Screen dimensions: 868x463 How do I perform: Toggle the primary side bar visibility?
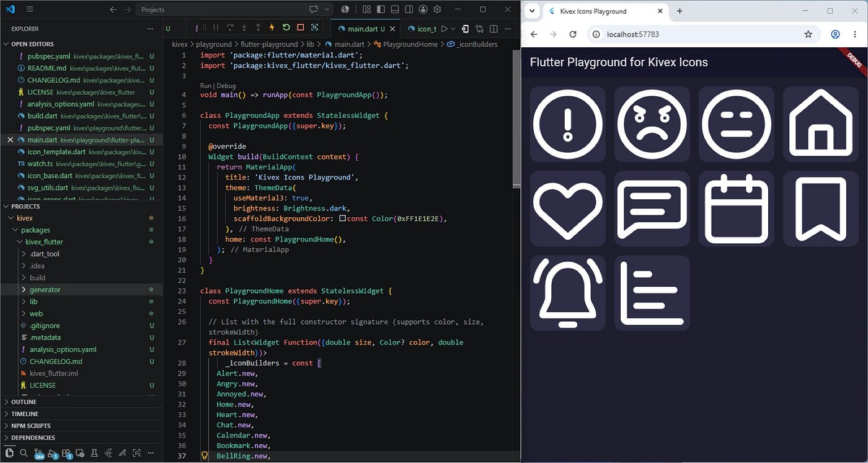point(381,9)
